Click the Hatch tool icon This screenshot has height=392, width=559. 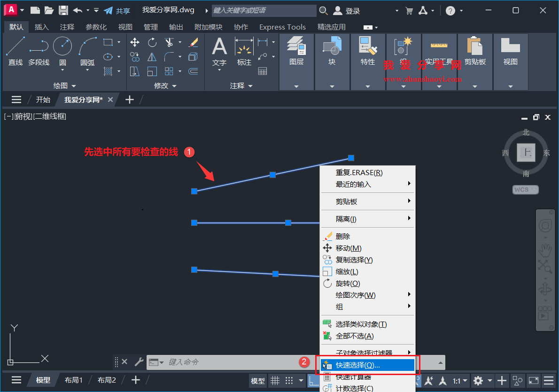click(x=108, y=71)
